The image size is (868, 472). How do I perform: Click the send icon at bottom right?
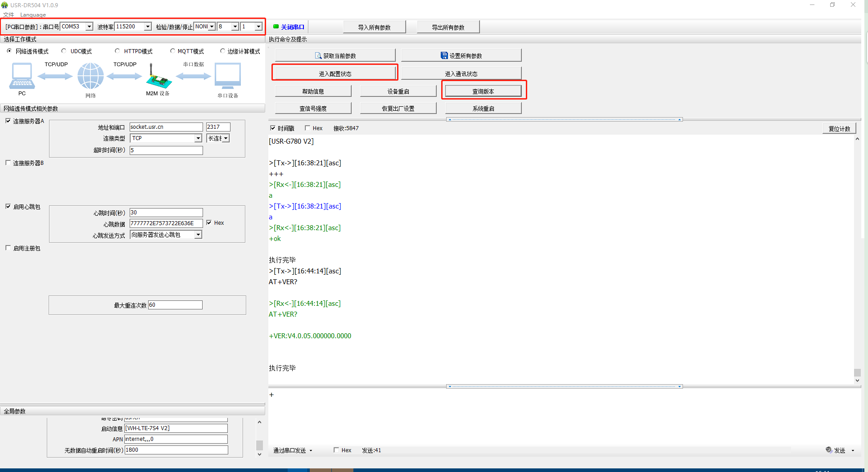pos(829,450)
